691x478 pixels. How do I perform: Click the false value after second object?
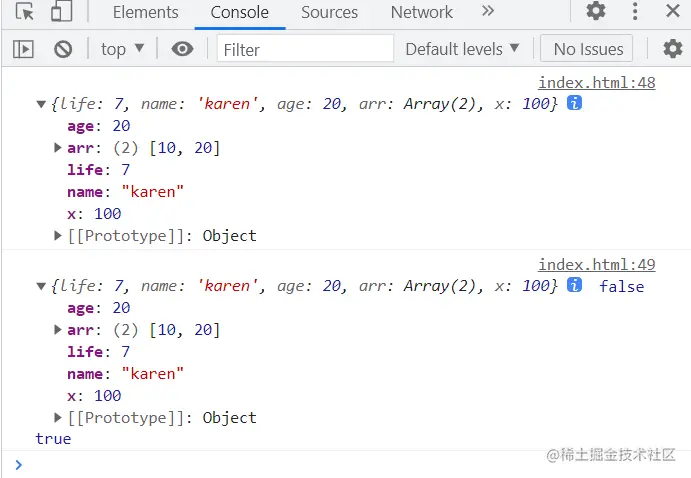point(621,286)
